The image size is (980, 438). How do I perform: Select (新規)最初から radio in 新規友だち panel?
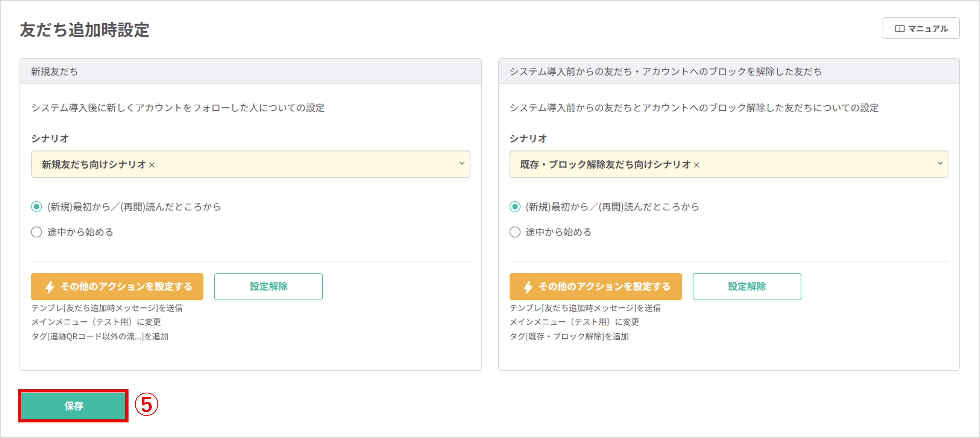tap(36, 207)
